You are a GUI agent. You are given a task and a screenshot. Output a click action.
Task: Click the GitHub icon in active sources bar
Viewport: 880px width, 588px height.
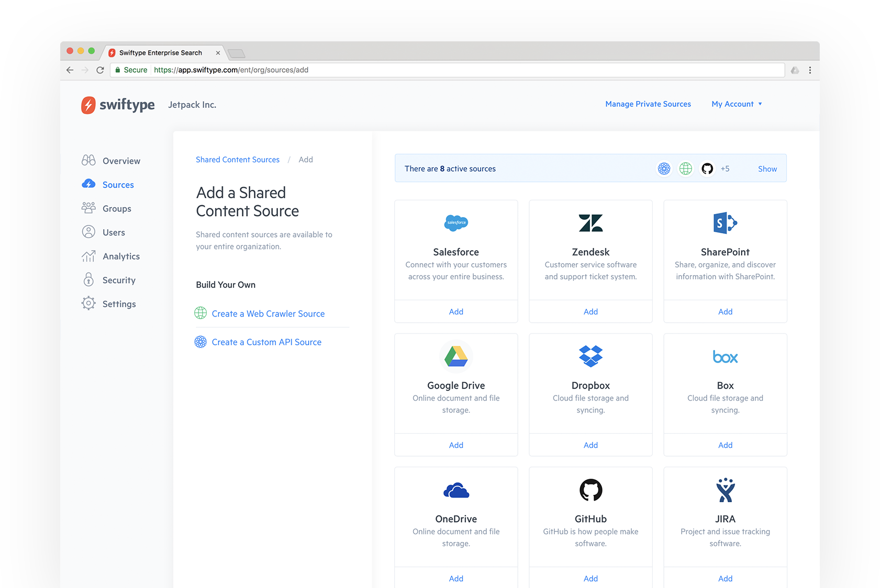pyautogui.click(x=707, y=168)
